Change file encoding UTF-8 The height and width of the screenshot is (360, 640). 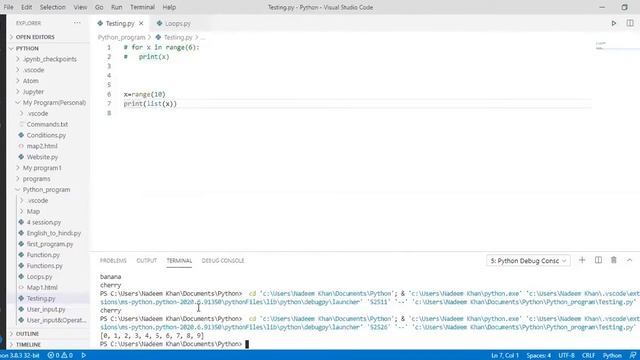(x=567, y=356)
